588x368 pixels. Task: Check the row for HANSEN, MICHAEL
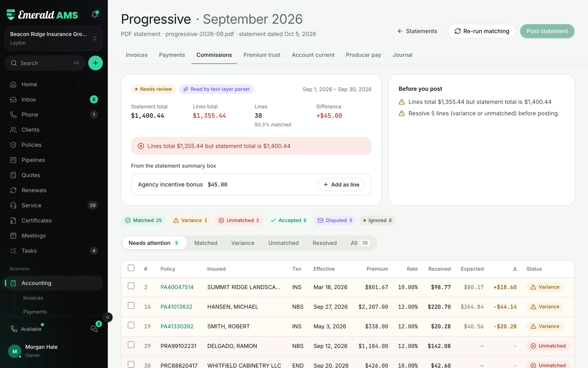(131, 306)
